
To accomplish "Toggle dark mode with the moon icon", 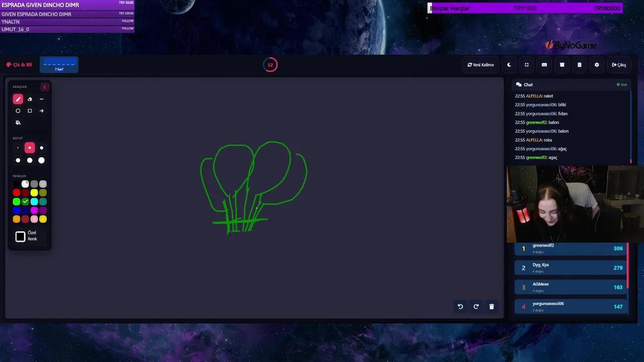I will pyautogui.click(x=509, y=65).
